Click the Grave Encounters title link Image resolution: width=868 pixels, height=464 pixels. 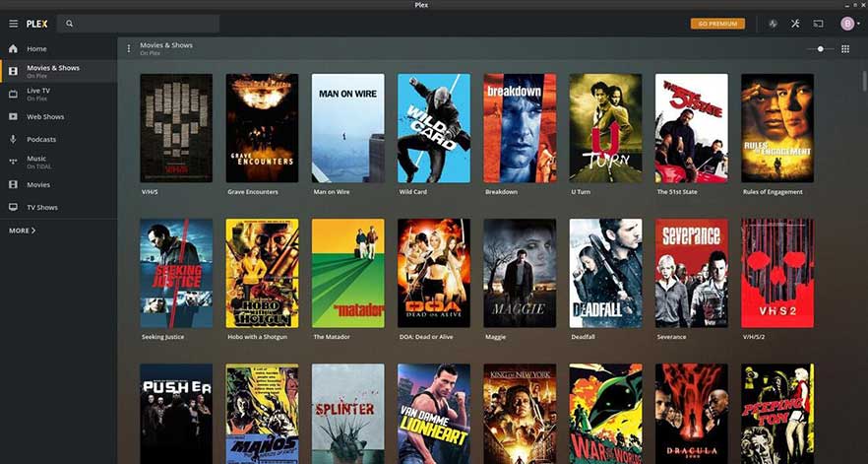(252, 192)
